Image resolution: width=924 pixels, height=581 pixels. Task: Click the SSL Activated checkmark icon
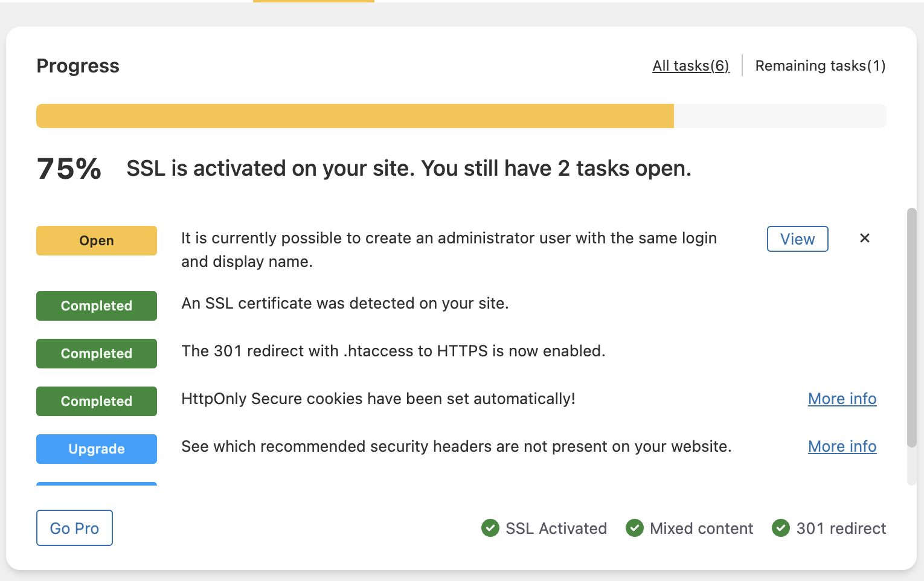(491, 528)
